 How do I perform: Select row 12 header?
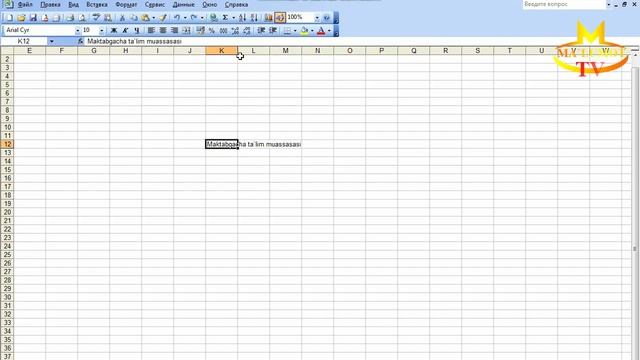7,144
